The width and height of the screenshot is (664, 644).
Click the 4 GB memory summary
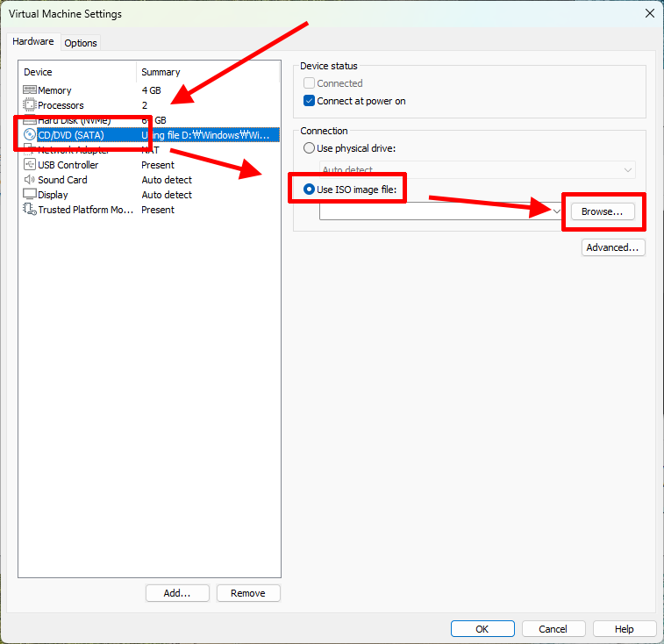[151, 90]
